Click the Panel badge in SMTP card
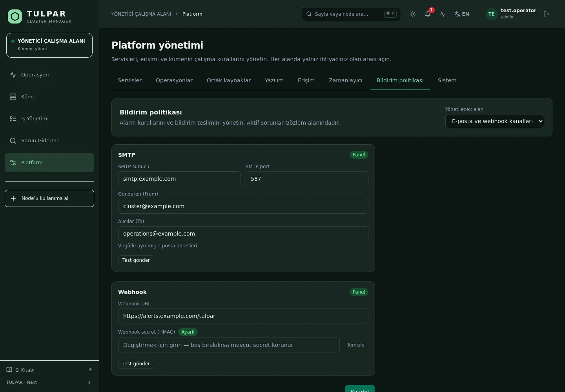This screenshot has height=392, width=565. coord(359,155)
